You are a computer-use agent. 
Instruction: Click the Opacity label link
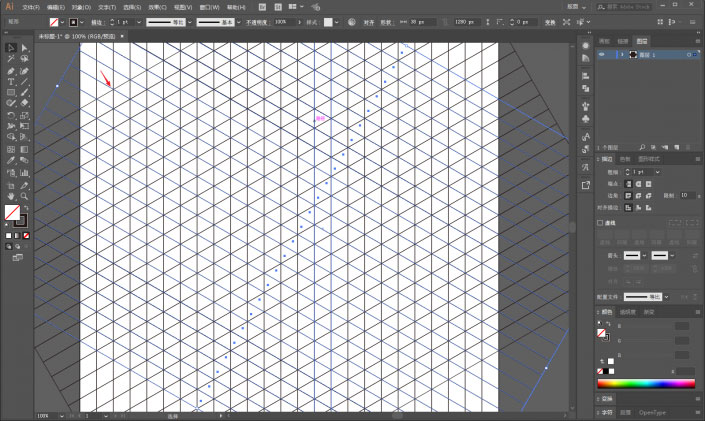(257, 22)
